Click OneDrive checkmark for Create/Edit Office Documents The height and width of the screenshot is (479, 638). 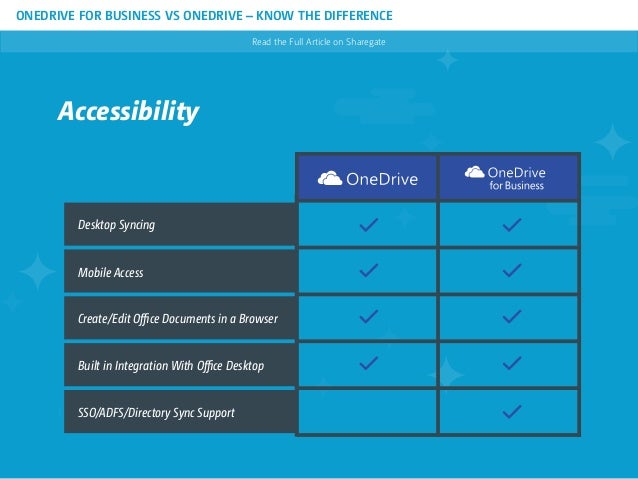point(369,317)
